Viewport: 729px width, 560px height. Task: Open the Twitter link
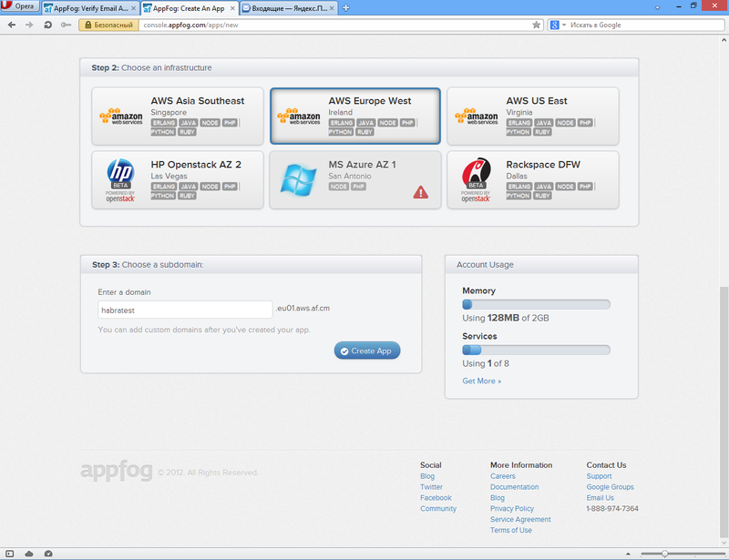tap(431, 487)
